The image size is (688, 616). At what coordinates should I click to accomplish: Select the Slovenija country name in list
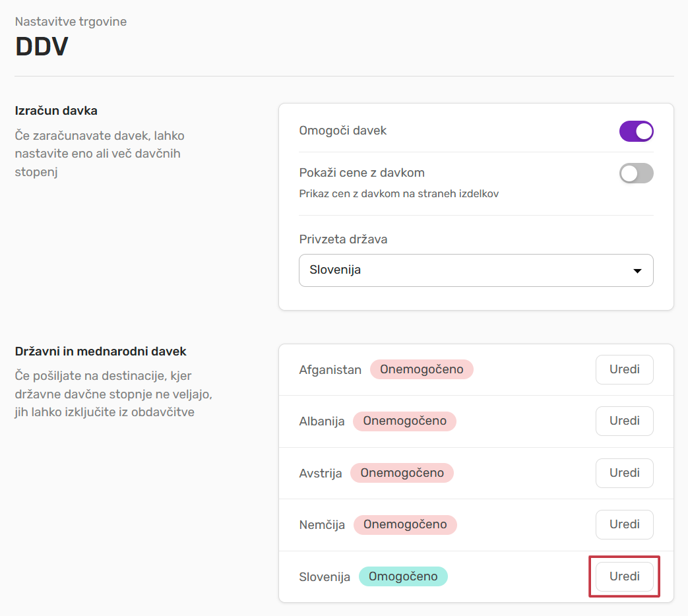click(x=325, y=577)
